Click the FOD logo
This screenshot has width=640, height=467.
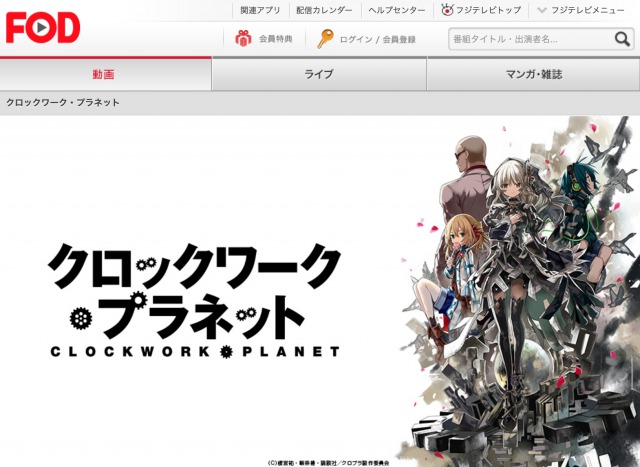point(43,27)
